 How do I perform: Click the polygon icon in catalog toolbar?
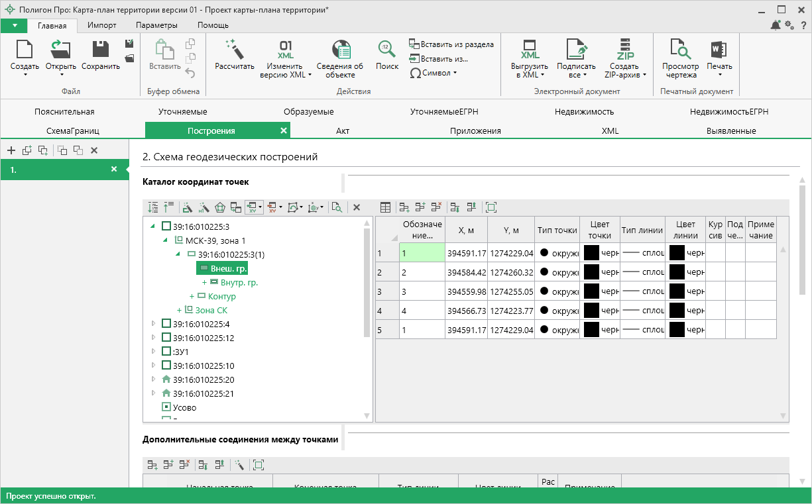pyautogui.click(x=220, y=207)
